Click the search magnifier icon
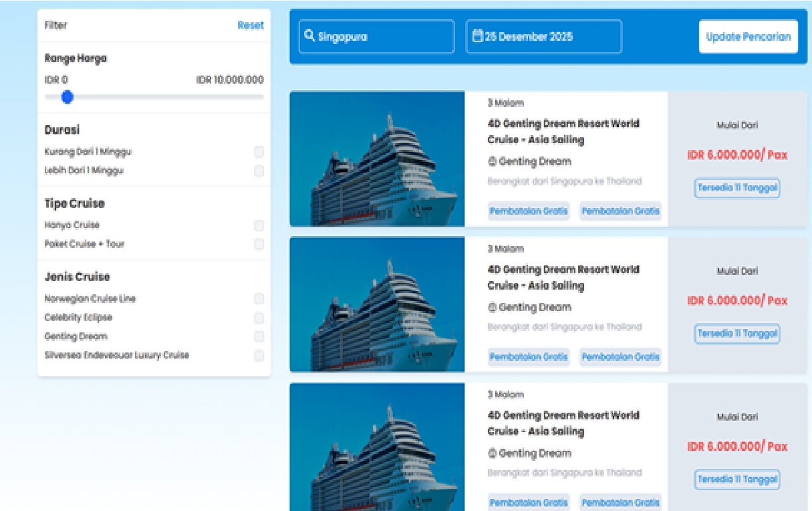 [x=309, y=36]
